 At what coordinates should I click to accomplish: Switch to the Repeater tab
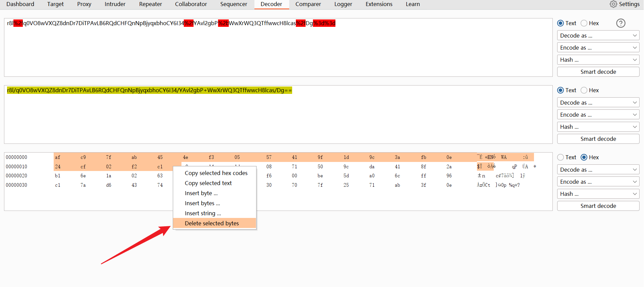tap(150, 4)
